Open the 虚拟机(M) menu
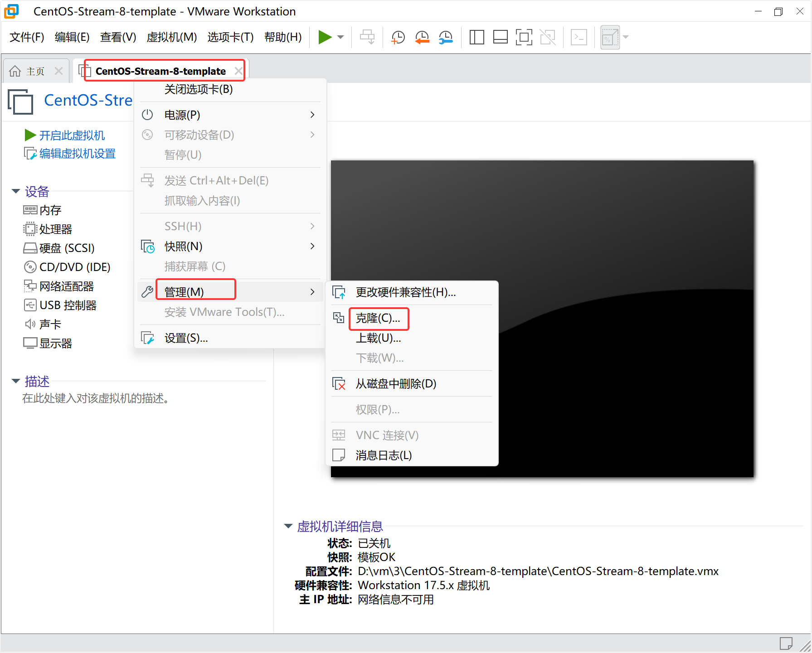This screenshot has width=812, height=653. (172, 37)
